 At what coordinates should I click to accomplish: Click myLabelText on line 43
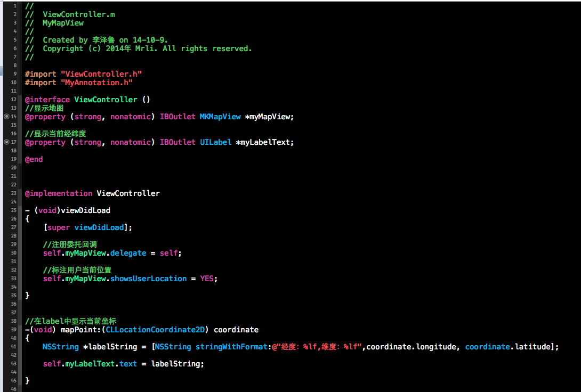click(x=90, y=364)
